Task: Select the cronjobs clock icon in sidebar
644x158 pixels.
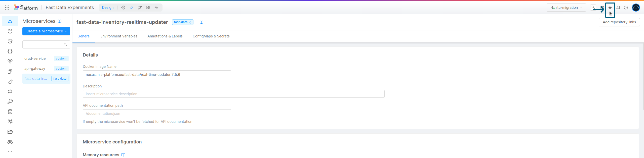Action: pos(10,41)
